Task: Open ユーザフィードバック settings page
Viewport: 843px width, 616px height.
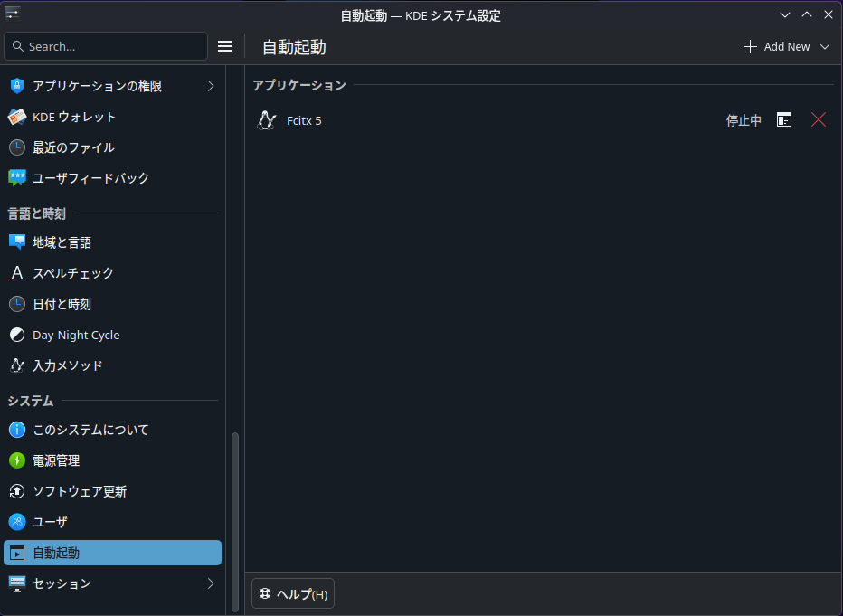Action: click(x=90, y=178)
